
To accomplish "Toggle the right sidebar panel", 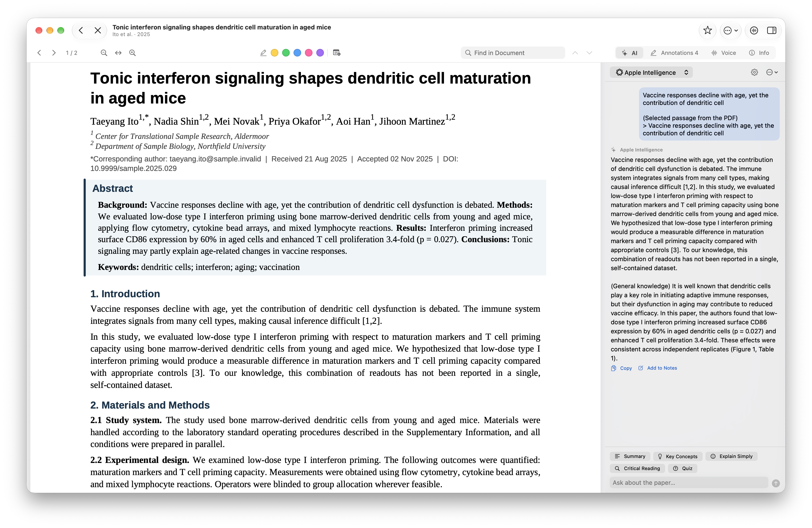I will [x=771, y=30].
